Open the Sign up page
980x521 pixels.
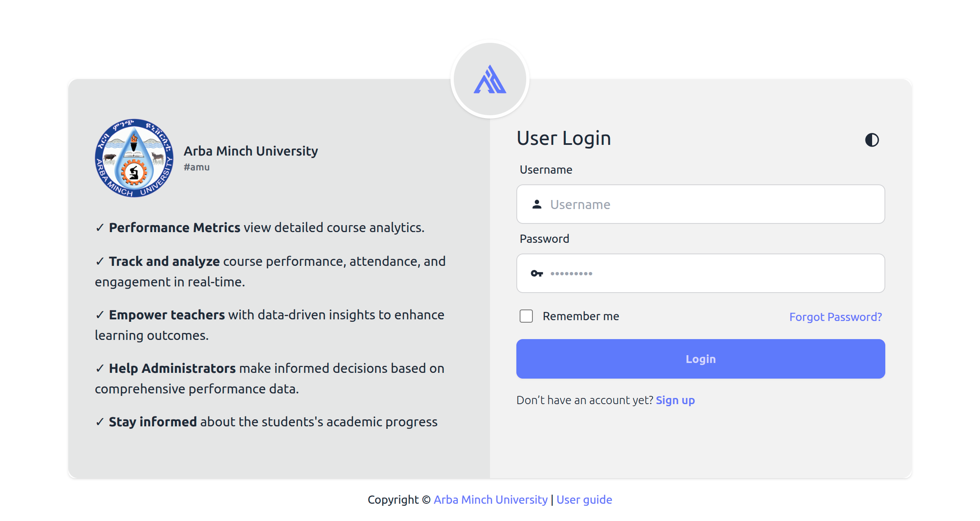[x=675, y=400]
